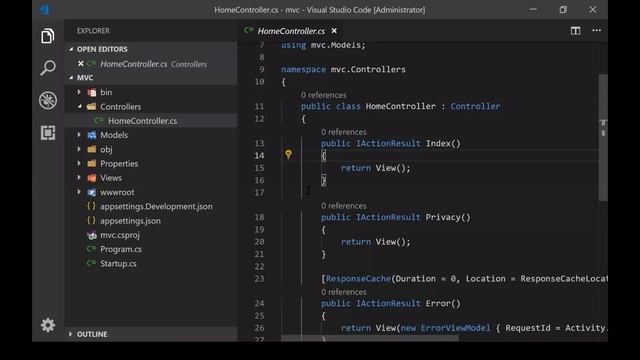Close HomeController.cs in Open Editors list
The width and height of the screenshot is (640, 360).
click(x=80, y=64)
